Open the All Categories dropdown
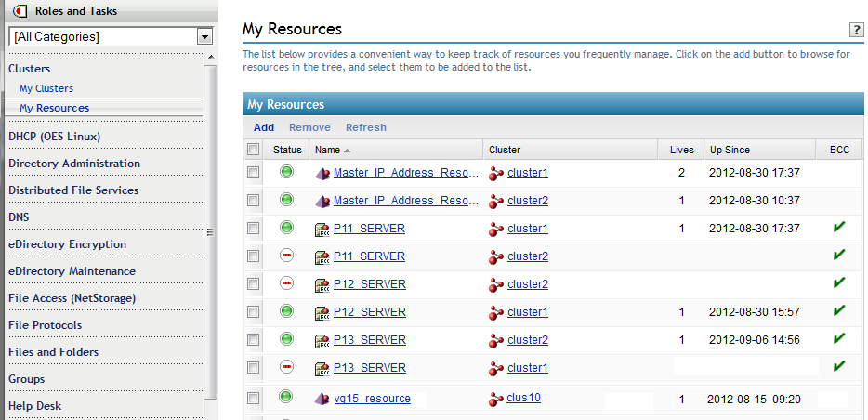The height and width of the screenshot is (420, 868). tap(204, 37)
